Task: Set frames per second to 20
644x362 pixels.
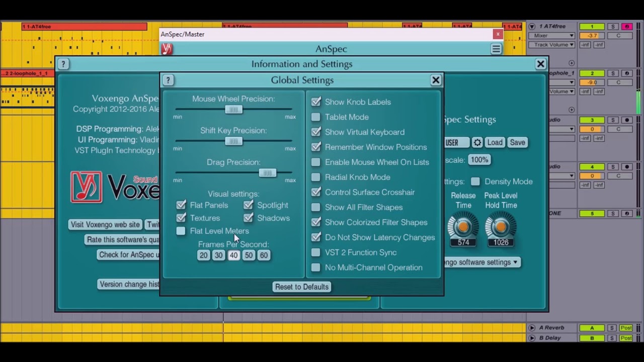Action: [203, 255]
